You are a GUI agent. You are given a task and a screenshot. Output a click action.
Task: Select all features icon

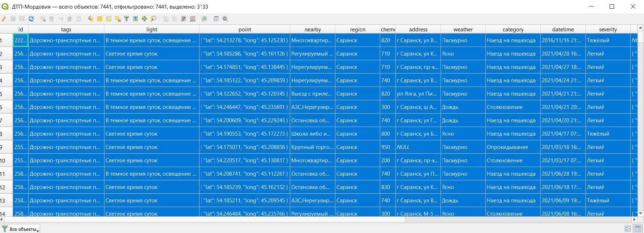click(x=100, y=19)
